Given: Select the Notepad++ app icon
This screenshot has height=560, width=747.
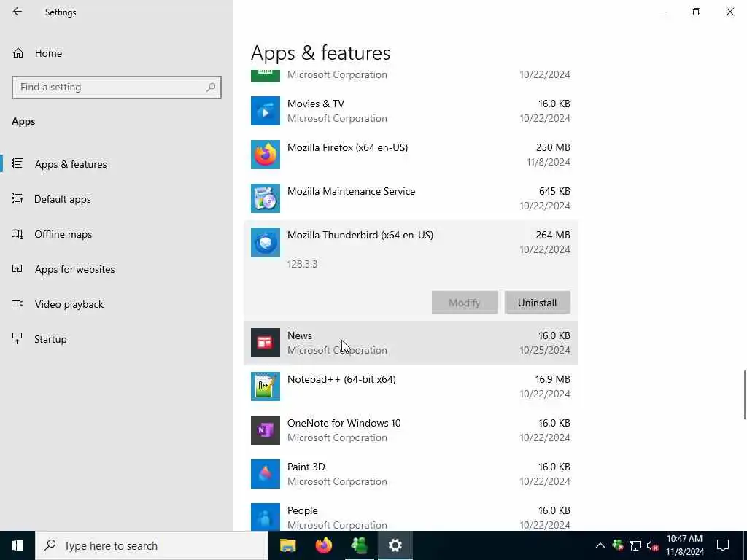Looking at the screenshot, I should [x=266, y=386].
